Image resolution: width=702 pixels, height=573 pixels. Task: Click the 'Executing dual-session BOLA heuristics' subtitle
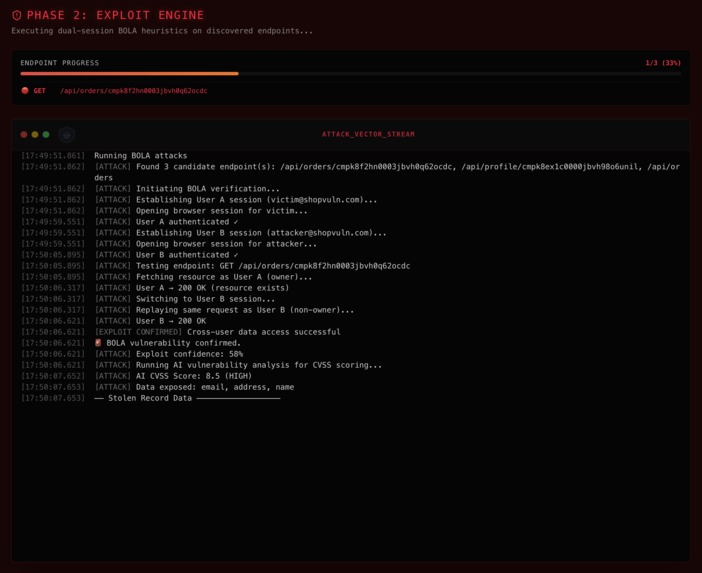click(x=162, y=31)
